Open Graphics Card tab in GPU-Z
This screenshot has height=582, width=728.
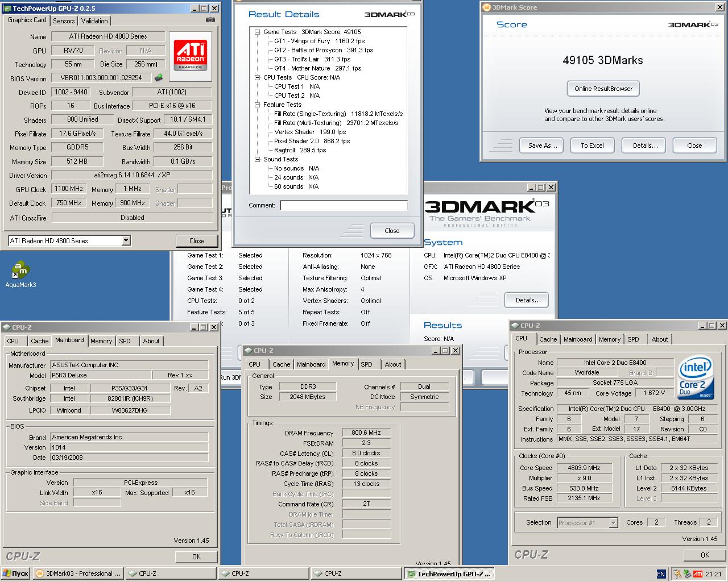pos(27,20)
